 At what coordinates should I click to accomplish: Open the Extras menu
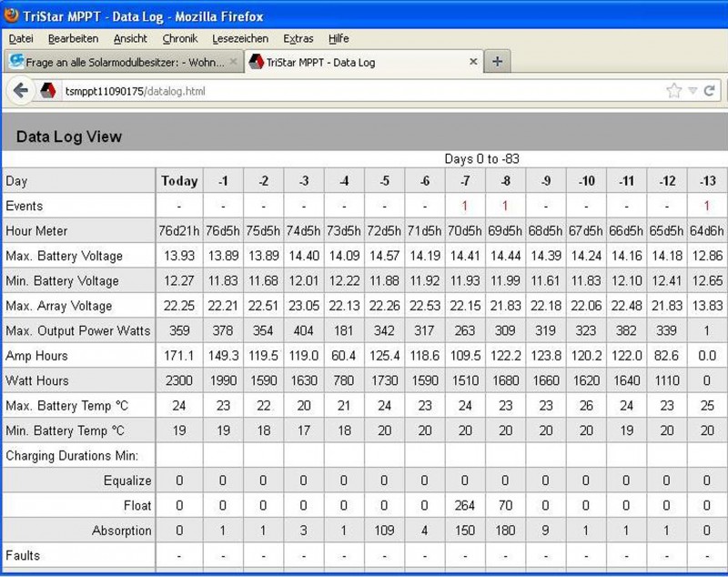pos(298,38)
